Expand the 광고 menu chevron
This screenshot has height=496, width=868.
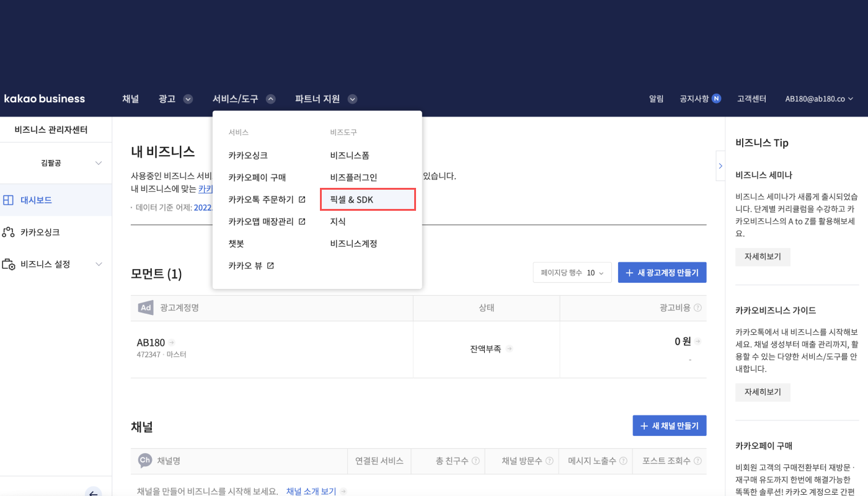[188, 99]
